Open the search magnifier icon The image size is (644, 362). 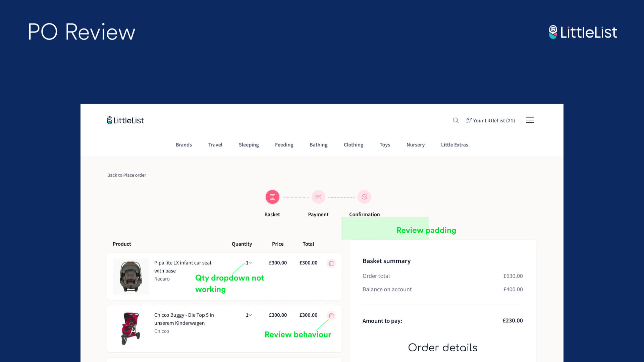click(455, 120)
